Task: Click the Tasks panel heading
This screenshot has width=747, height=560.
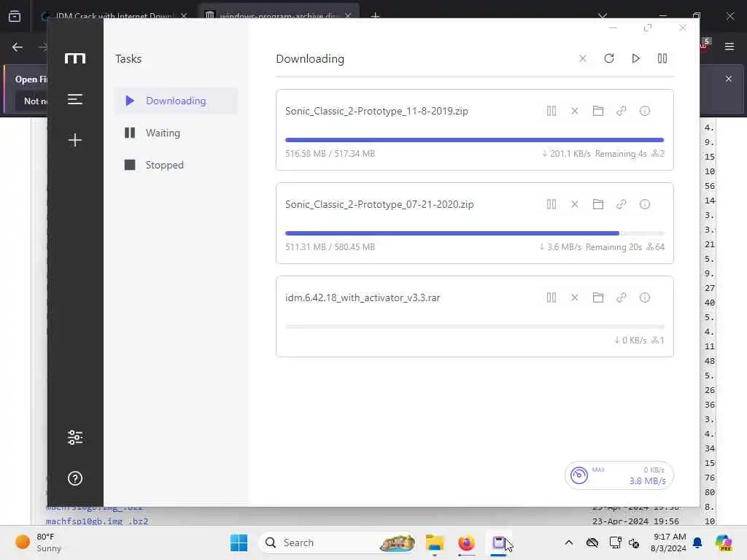Action: point(128,58)
